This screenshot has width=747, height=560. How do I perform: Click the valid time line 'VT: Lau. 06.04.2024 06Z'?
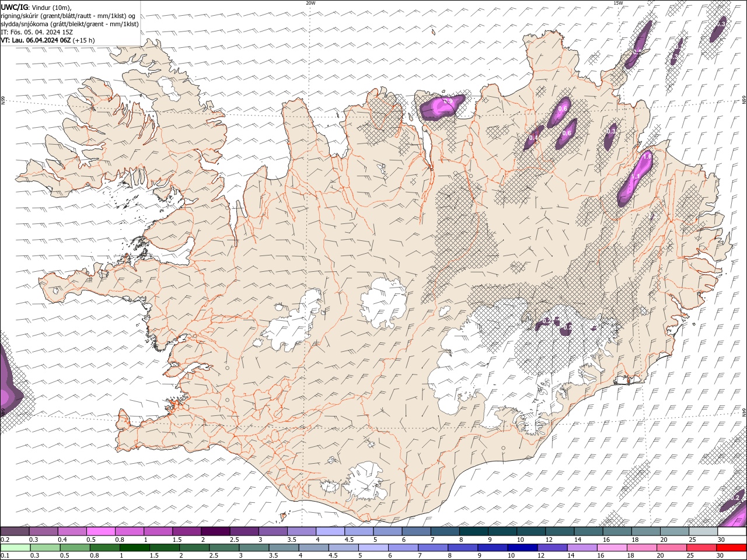(36, 40)
